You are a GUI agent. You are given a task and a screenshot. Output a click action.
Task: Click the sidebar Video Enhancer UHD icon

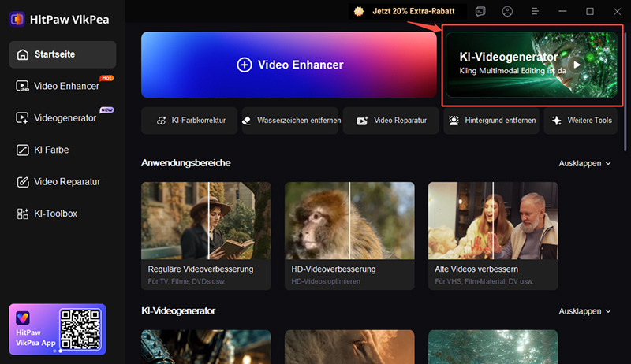[x=22, y=86]
